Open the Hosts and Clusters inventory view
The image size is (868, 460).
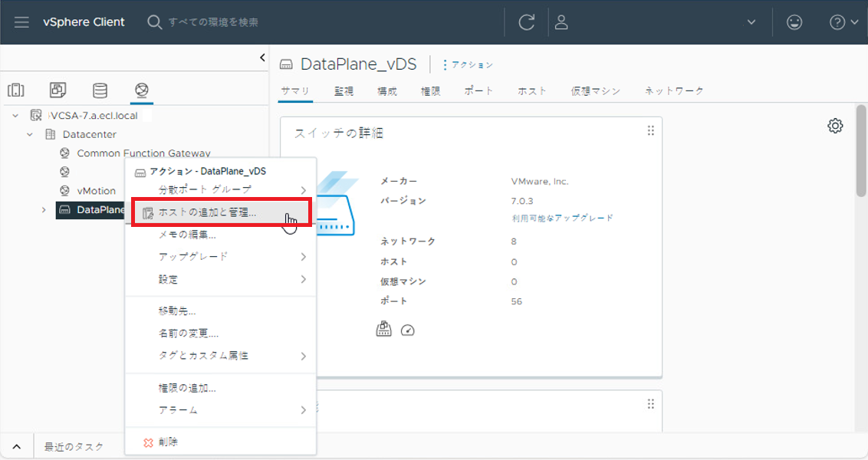(16, 90)
